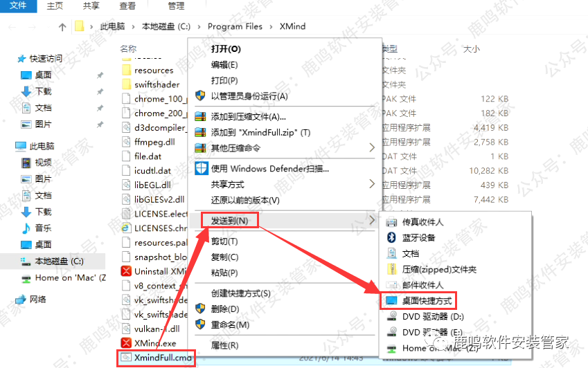The width and height of the screenshot is (588, 368).
Task: Open the 查看 ribbon tab
Action: pos(127,6)
